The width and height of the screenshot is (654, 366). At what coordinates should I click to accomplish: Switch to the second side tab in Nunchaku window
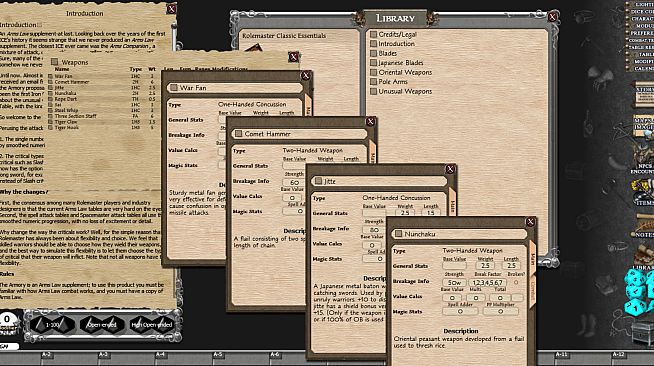(533, 292)
